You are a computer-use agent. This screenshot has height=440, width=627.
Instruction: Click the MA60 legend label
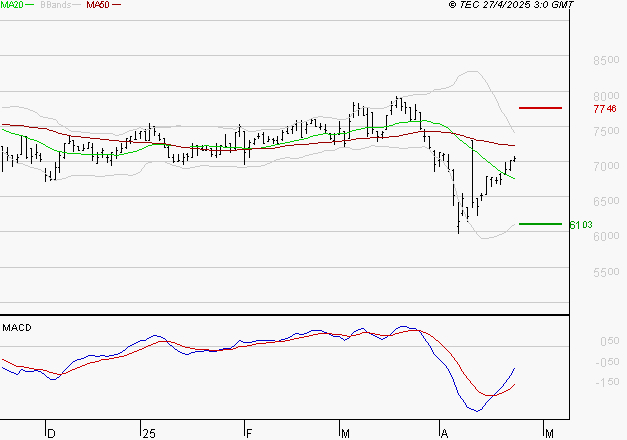[98, 6]
